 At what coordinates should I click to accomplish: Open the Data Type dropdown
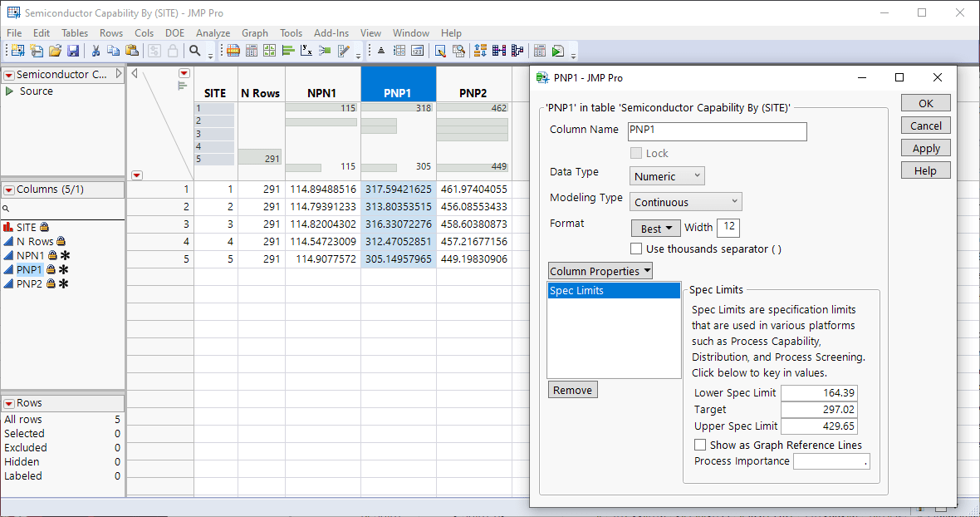tap(666, 175)
